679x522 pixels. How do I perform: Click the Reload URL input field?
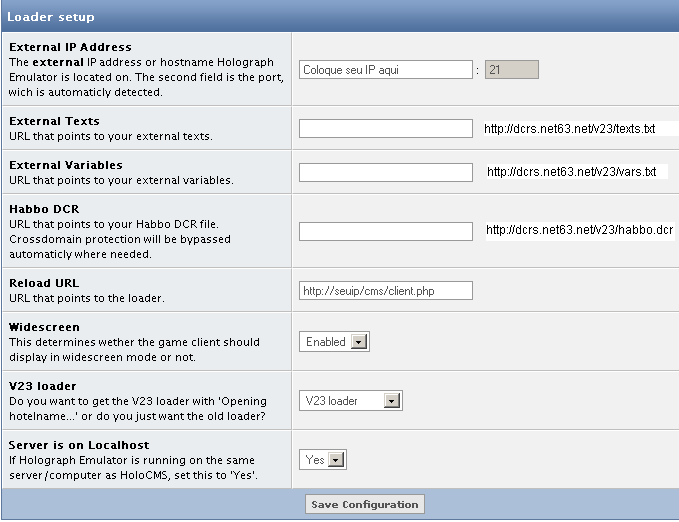click(385, 291)
